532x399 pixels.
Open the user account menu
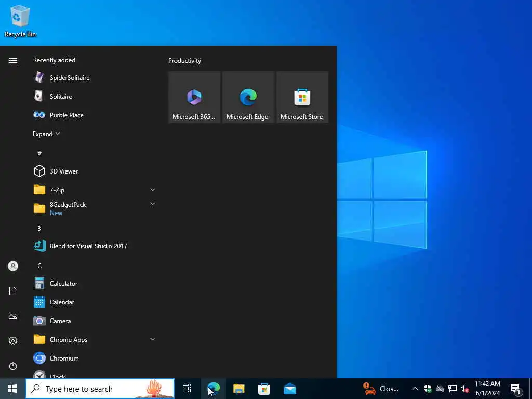[x=13, y=266]
